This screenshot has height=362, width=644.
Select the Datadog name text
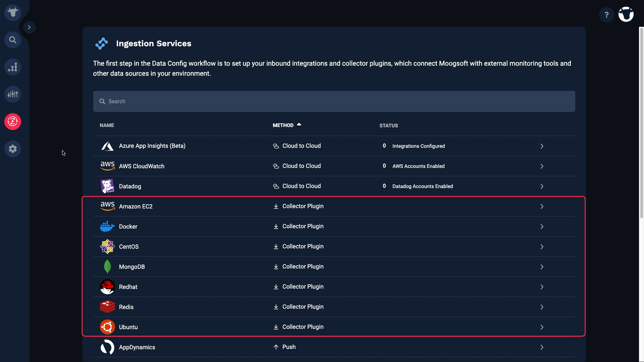pyautogui.click(x=130, y=186)
